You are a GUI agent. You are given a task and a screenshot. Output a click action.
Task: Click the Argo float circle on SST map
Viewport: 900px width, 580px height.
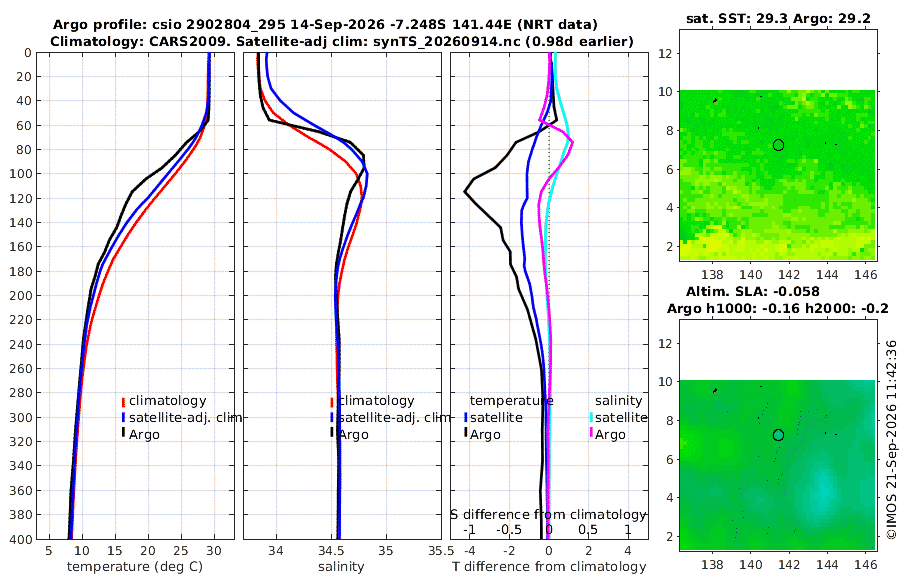(778, 145)
